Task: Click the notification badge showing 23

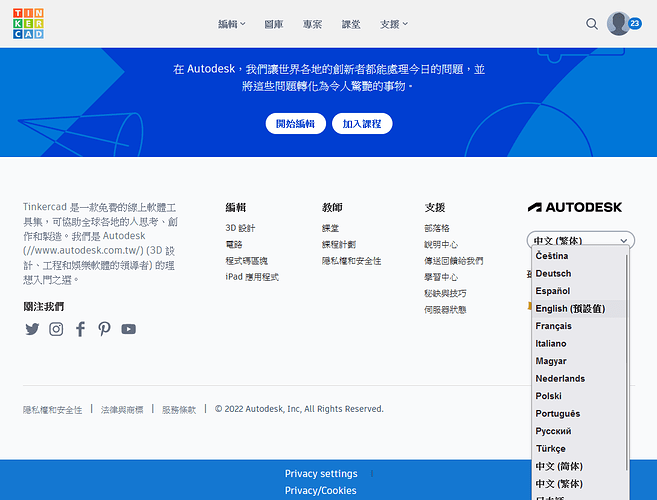Action: click(x=635, y=23)
